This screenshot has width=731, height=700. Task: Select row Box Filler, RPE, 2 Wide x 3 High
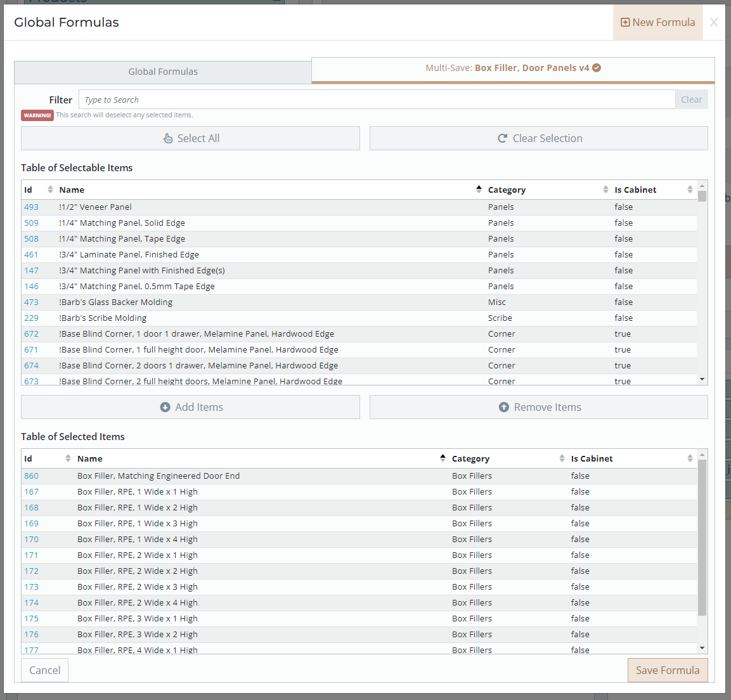pyautogui.click(x=359, y=587)
